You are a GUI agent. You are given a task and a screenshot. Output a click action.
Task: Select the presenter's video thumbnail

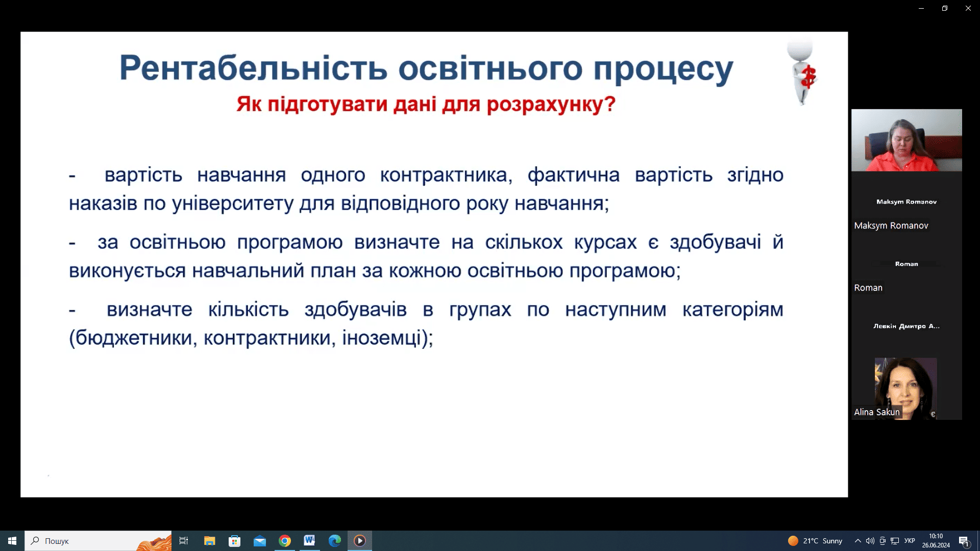tap(906, 140)
